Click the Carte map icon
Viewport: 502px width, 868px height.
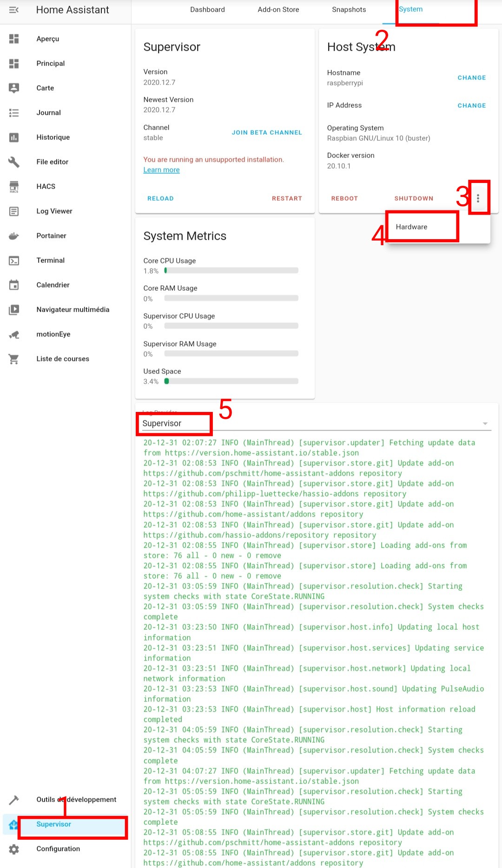click(x=14, y=88)
